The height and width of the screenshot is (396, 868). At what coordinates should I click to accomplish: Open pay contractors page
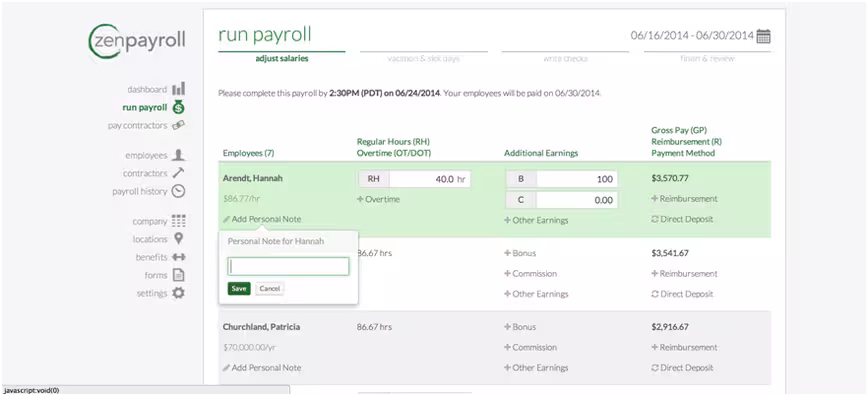[x=137, y=126]
